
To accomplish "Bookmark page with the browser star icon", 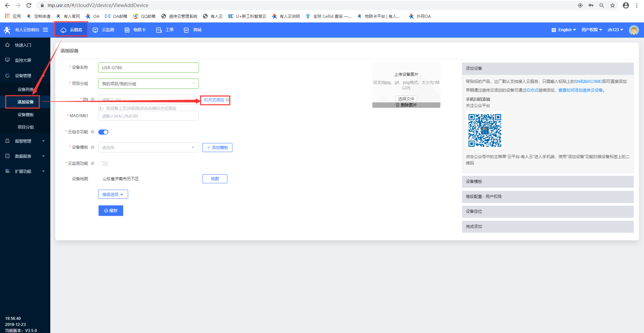I will (x=612, y=5).
